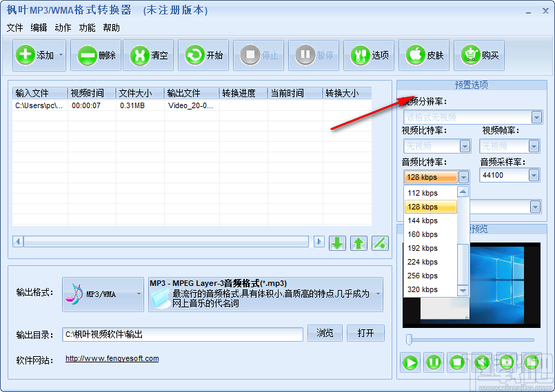Open the http://www.fengyesoft.com link
The image size is (555, 392).
tap(112, 358)
